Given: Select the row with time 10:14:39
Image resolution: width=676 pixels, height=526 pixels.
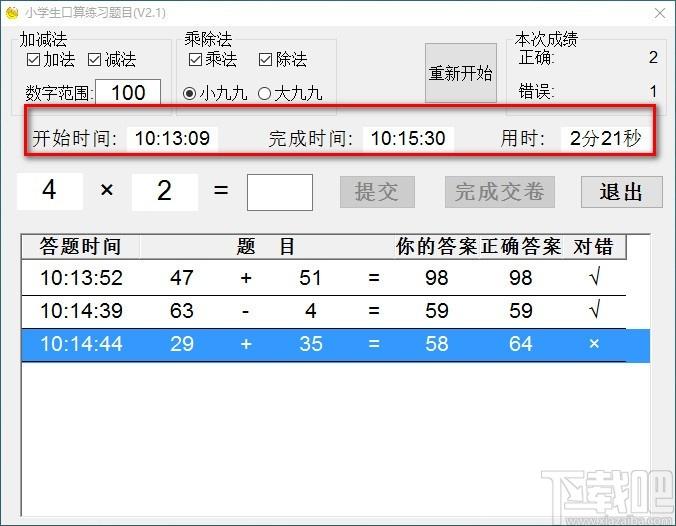Looking at the screenshot, I should tap(323, 311).
